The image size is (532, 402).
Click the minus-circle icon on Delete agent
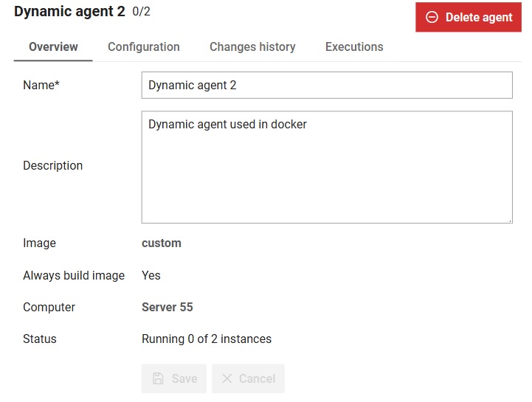click(x=432, y=18)
